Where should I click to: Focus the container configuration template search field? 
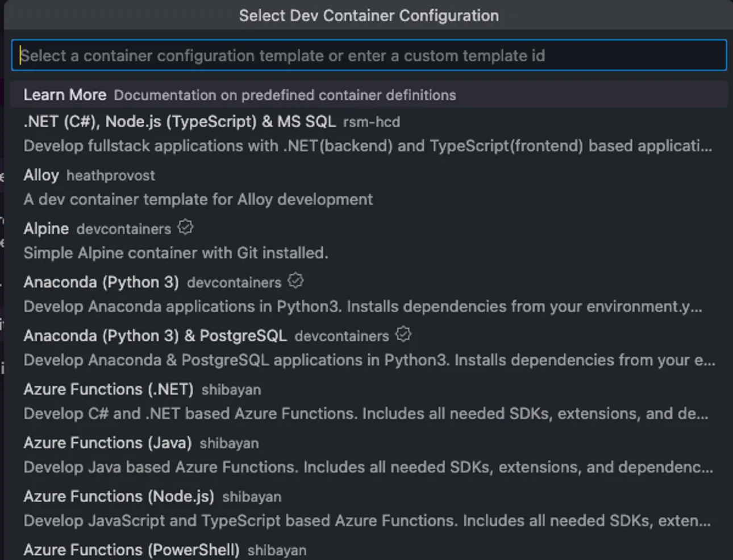click(367, 55)
